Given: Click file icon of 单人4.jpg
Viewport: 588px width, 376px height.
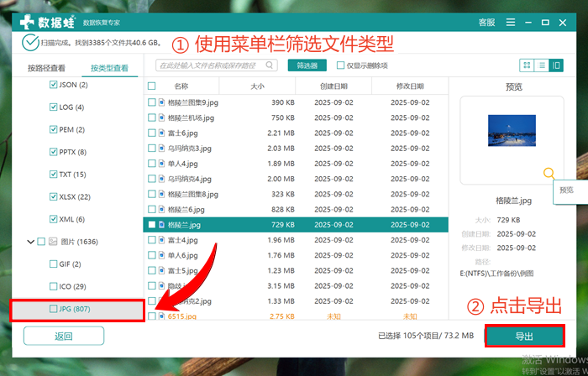Looking at the screenshot, I should (161, 164).
